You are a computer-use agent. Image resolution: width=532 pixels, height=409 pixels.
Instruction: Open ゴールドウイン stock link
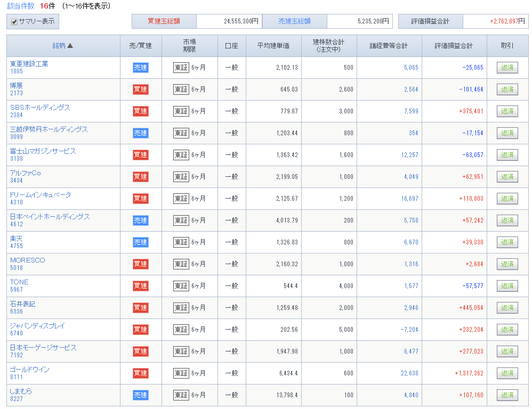tap(30, 370)
